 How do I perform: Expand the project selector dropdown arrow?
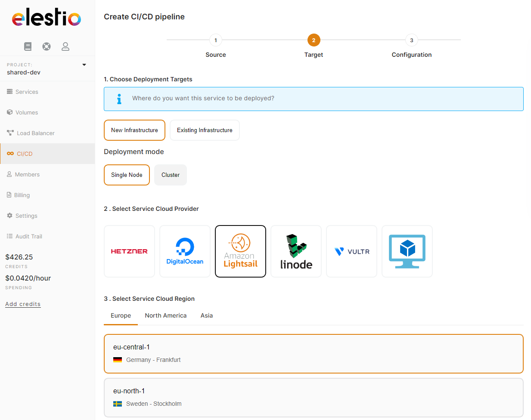click(84, 65)
